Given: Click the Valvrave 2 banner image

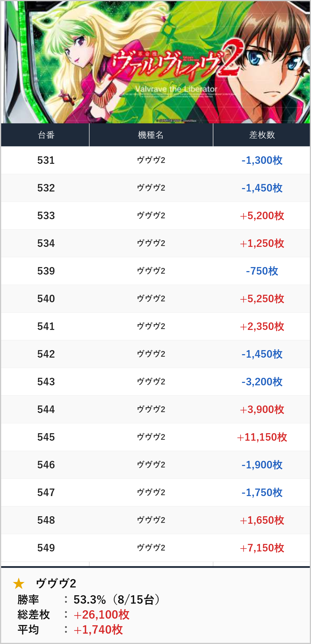Looking at the screenshot, I should pos(155,62).
